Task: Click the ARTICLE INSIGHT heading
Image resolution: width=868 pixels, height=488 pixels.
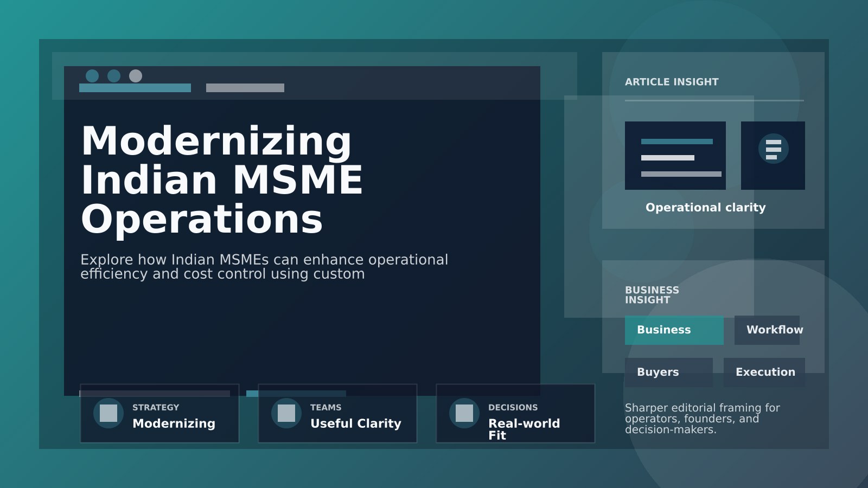Action: [x=672, y=82]
